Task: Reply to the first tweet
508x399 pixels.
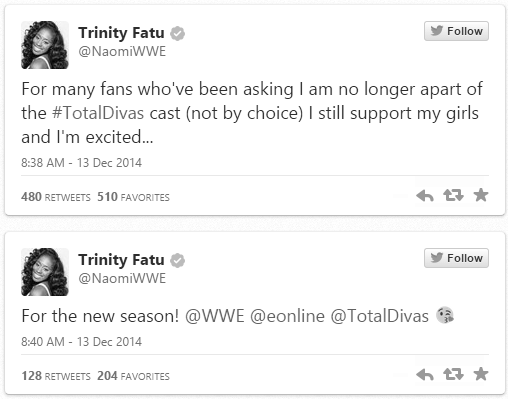Action: coord(425,196)
